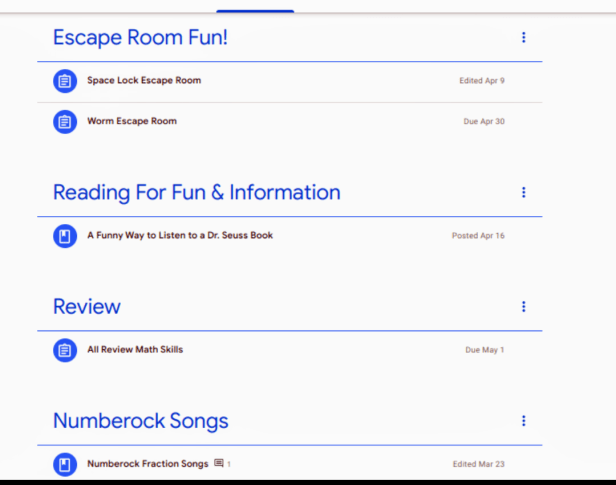616x485 pixels.
Task: Click the Due May 1 date label
Action: (x=484, y=351)
